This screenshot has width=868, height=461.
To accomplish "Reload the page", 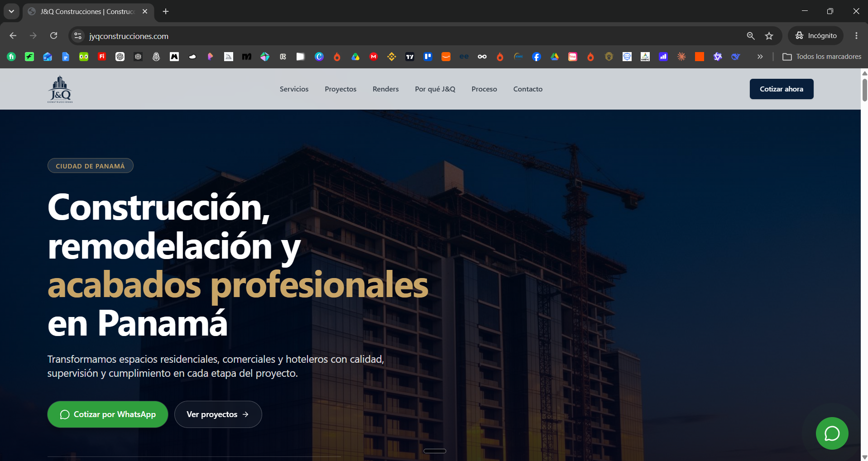I will pos(53,35).
